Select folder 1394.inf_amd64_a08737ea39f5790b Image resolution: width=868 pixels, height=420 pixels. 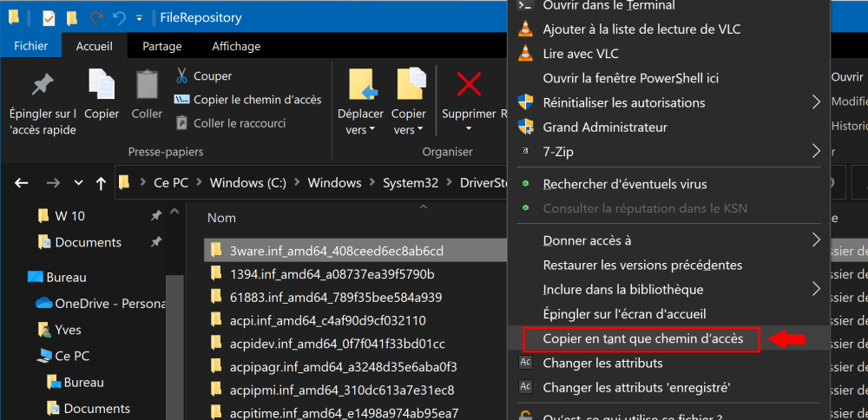[323, 274]
